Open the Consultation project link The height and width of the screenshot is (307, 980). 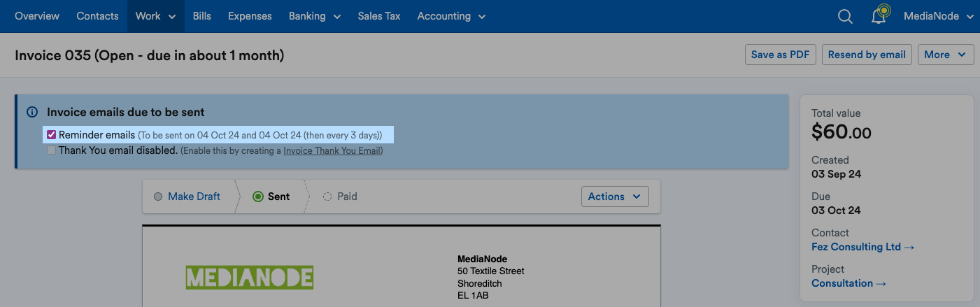[848, 283]
